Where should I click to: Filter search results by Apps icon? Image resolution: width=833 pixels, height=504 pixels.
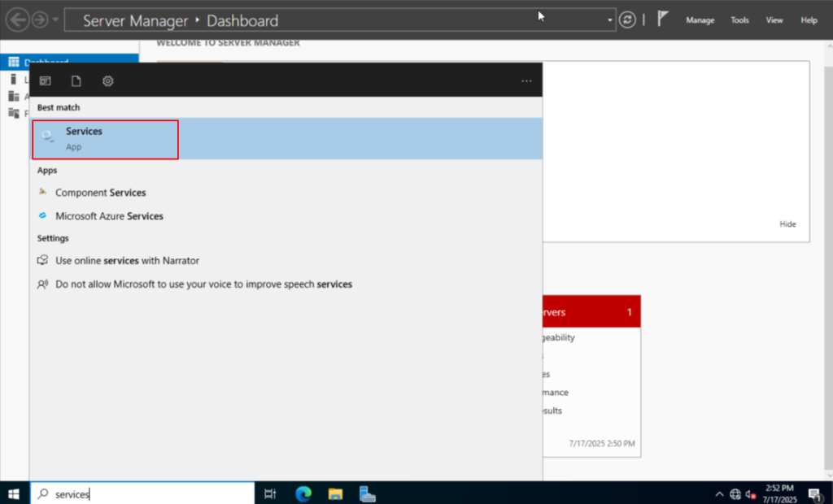coord(46,80)
